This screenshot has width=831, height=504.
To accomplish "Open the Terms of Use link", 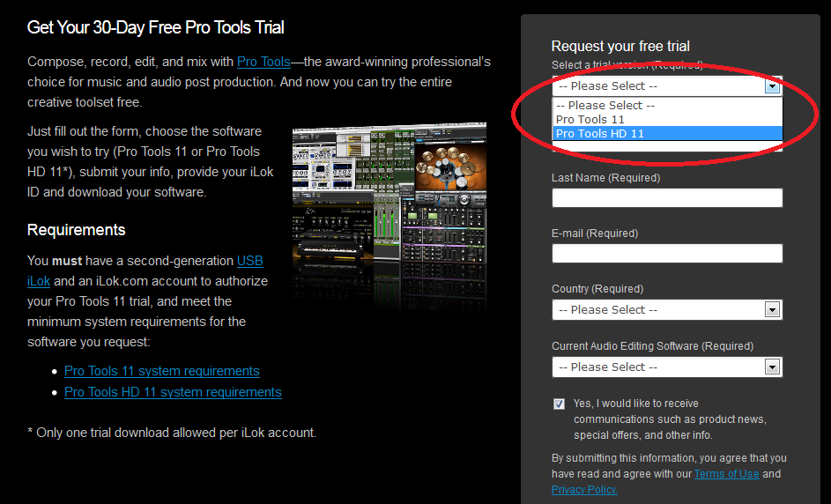I will click(727, 474).
